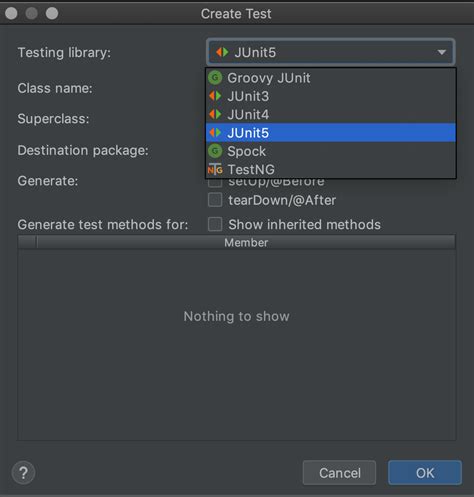
Task: Select Groovy JUnit from the library list
Action: [x=331, y=78]
